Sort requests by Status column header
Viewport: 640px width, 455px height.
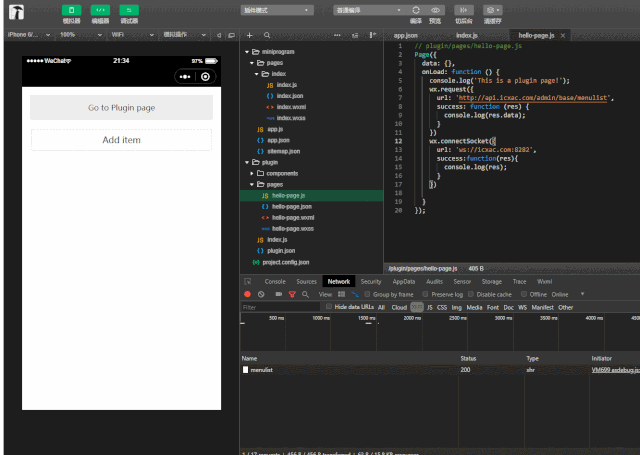tap(468, 358)
